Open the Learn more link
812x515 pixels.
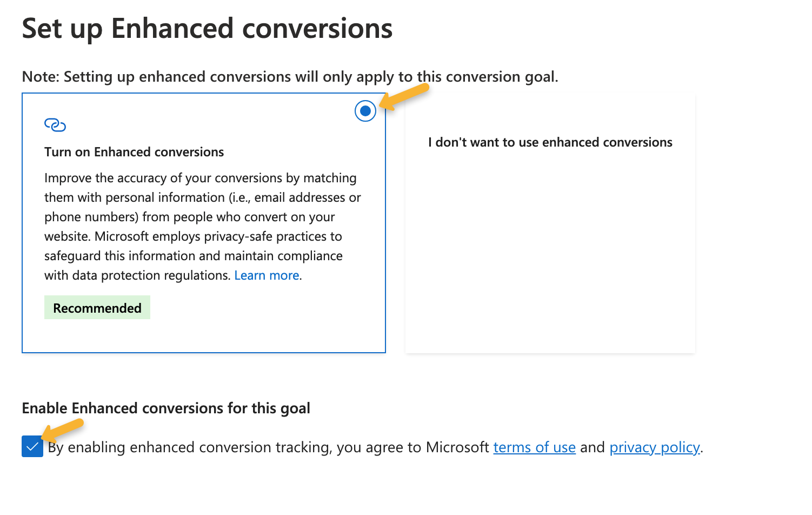click(x=267, y=275)
